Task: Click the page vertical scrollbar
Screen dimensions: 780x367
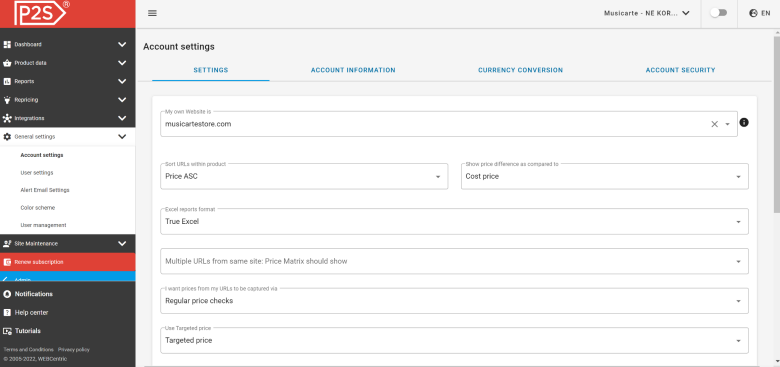Action: 777,124
